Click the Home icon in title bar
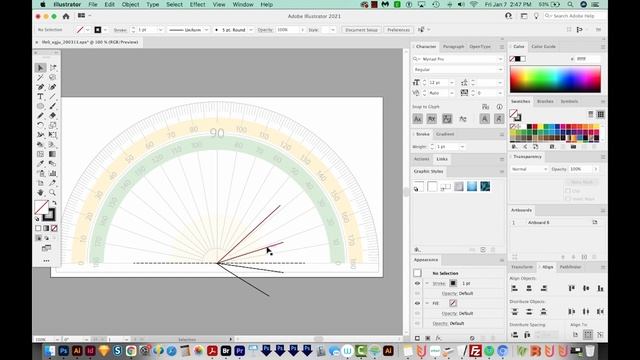Screen dimensions: 640x360 point(66,16)
